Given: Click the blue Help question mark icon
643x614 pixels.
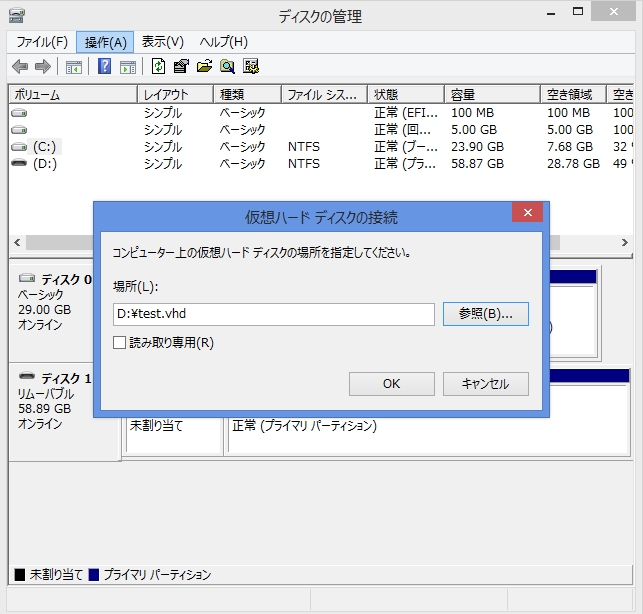Looking at the screenshot, I should [x=104, y=67].
